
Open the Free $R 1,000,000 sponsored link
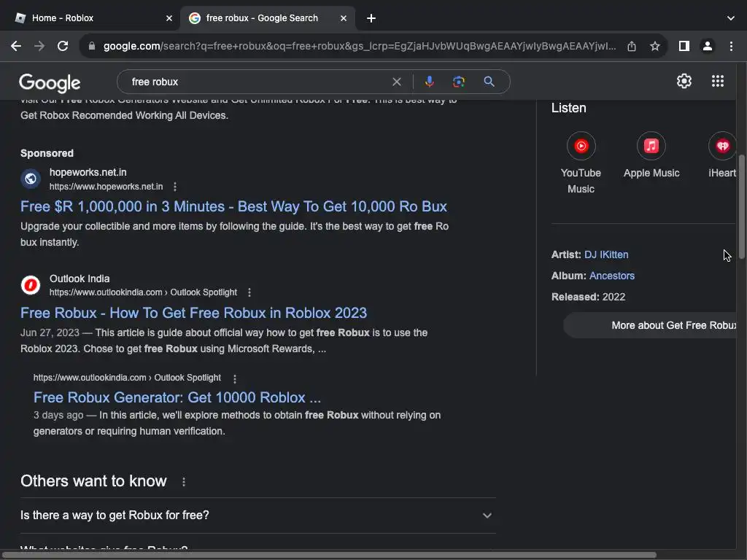[233, 206]
